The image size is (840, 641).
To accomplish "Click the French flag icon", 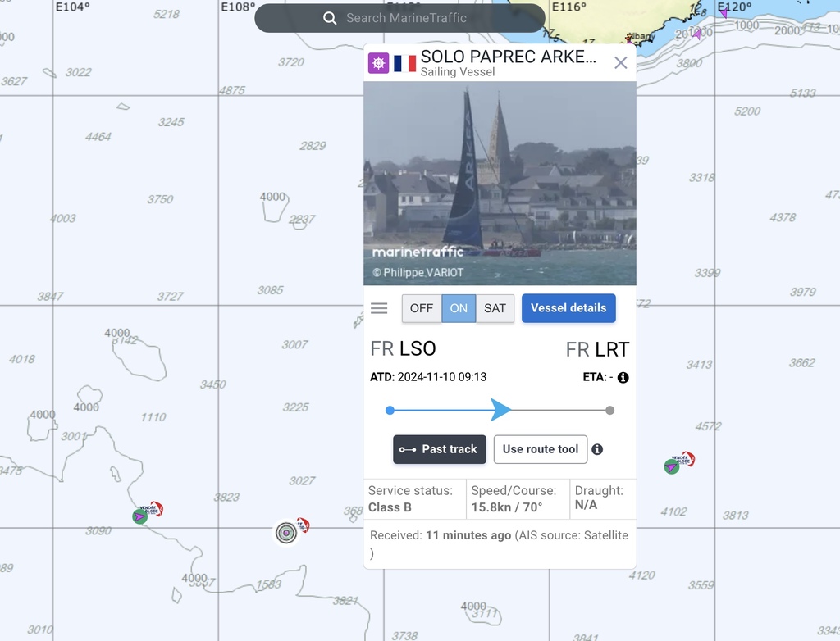I will pyautogui.click(x=405, y=63).
